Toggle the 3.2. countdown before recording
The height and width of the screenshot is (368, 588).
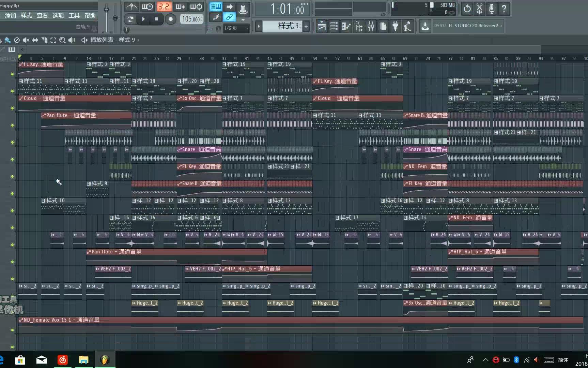pos(164,6)
